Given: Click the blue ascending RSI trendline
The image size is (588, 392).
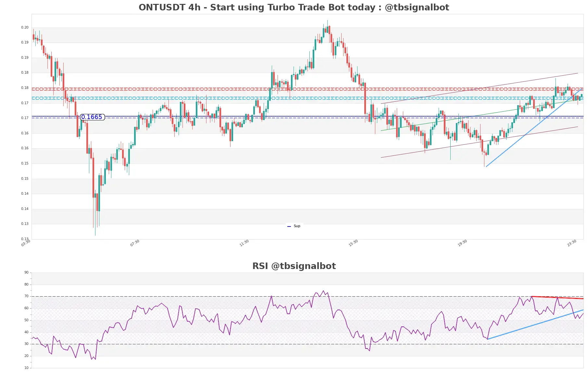Looking at the screenshot, I should 535,325.
